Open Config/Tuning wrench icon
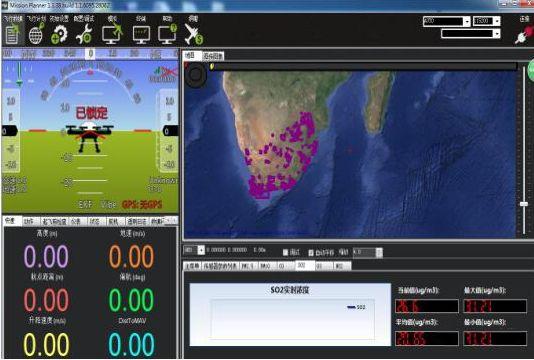534x360 pixels. [84, 35]
